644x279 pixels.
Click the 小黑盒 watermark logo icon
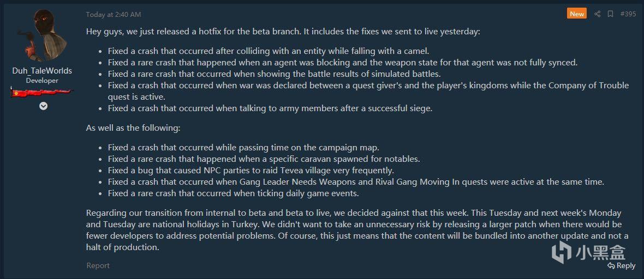click(563, 252)
